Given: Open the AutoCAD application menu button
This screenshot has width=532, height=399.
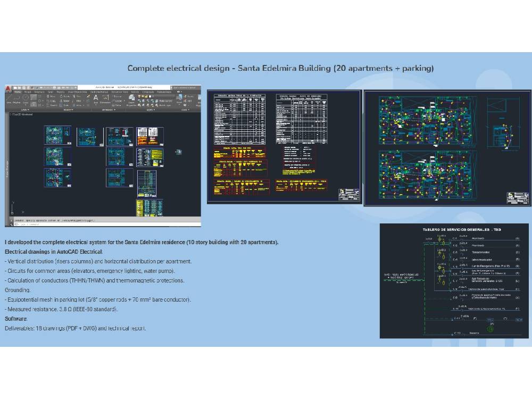Looking at the screenshot, I should tap(8, 88).
